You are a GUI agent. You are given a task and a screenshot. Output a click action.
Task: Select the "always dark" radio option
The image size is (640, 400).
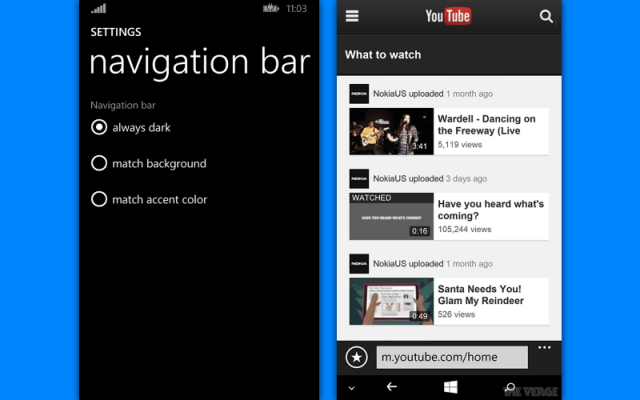pyautogui.click(x=99, y=127)
